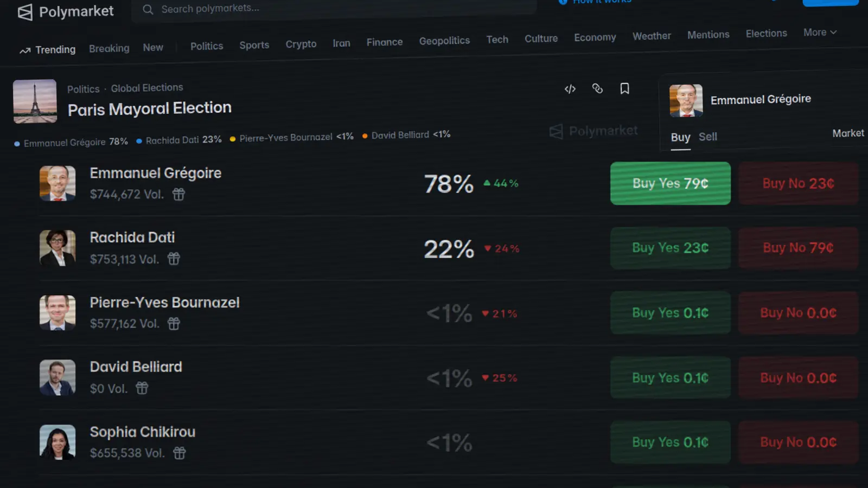Open the Geopolitics category
The image size is (868, 488).
tap(444, 41)
